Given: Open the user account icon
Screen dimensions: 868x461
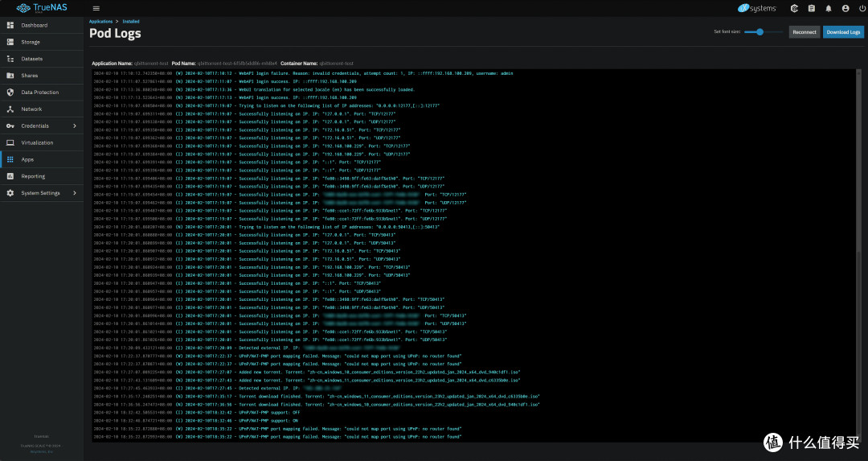Looking at the screenshot, I should click(845, 8).
